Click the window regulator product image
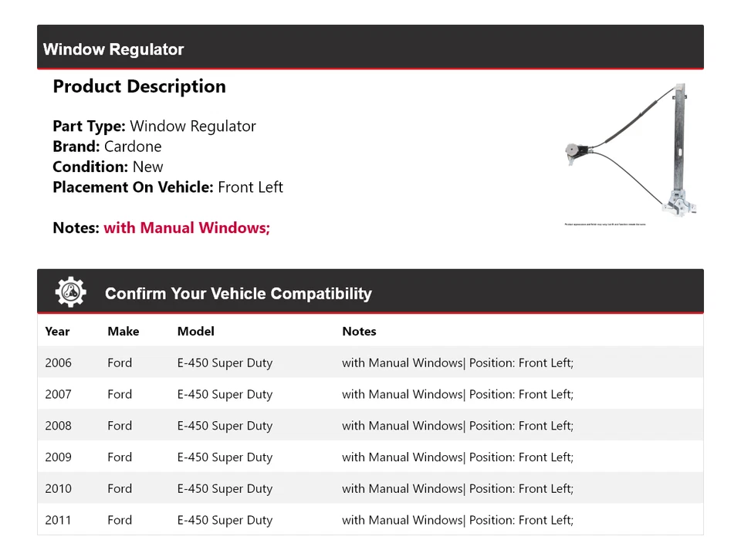Screen dimensions: 741x560 coord(631,152)
